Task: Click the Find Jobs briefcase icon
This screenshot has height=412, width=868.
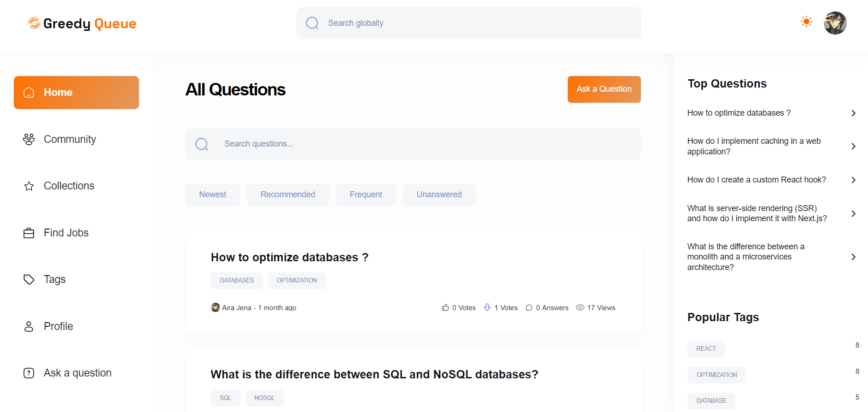Action: click(29, 233)
